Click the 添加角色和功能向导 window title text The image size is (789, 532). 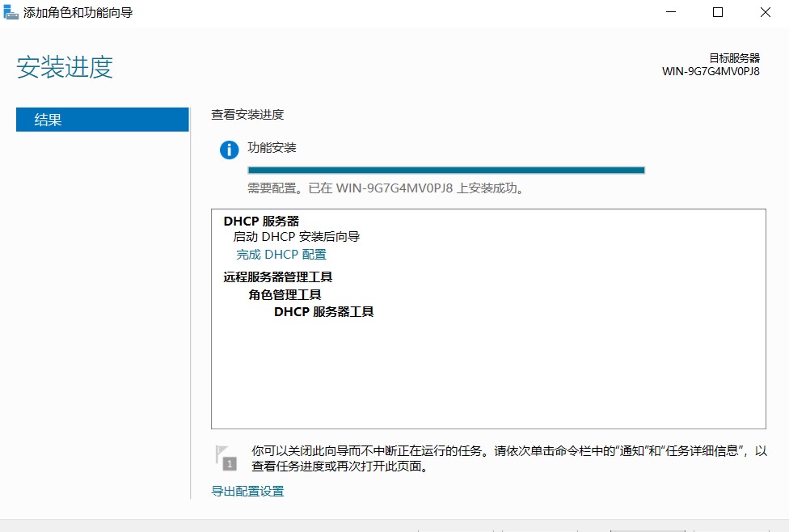point(78,13)
